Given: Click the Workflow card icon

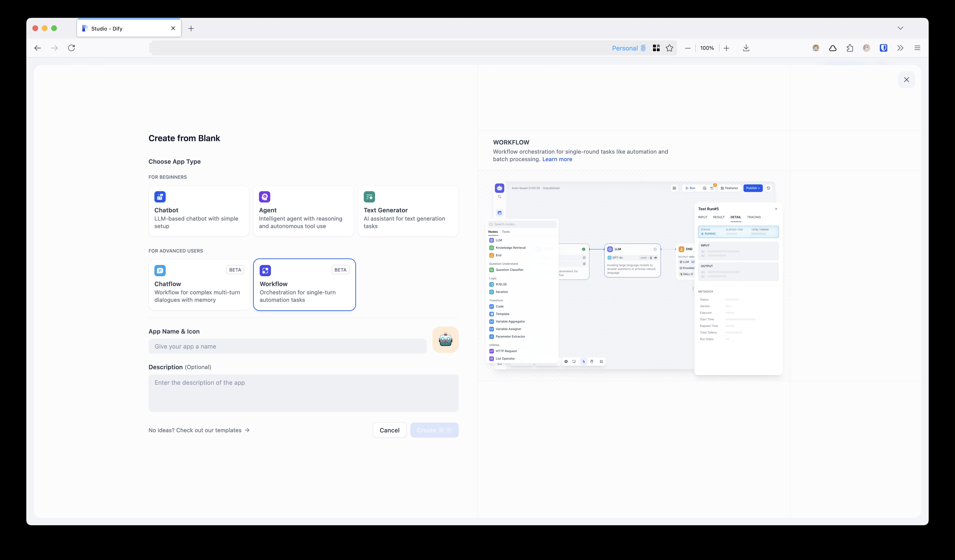Looking at the screenshot, I should tap(265, 271).
